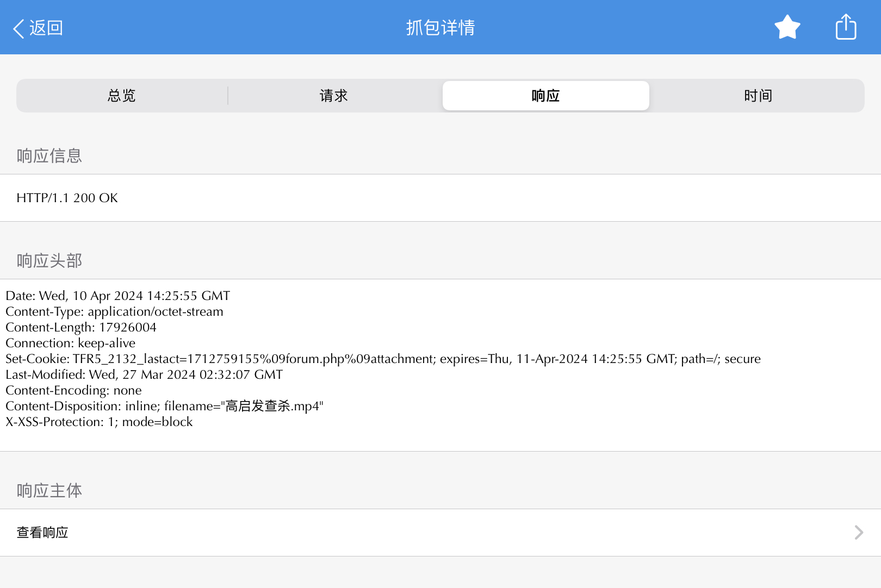Click the Content-Length 17926004 line
The image size is (881, 588).
(x=81, y=327)
